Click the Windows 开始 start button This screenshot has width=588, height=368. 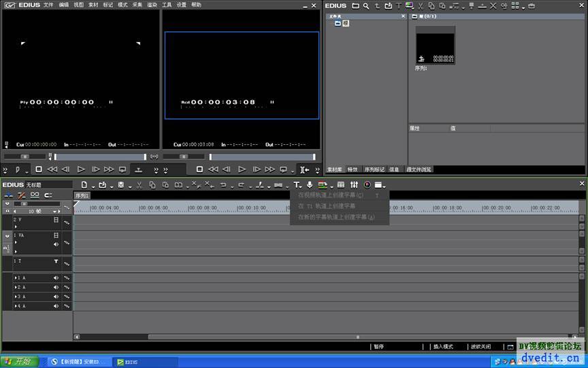(20, 362)
